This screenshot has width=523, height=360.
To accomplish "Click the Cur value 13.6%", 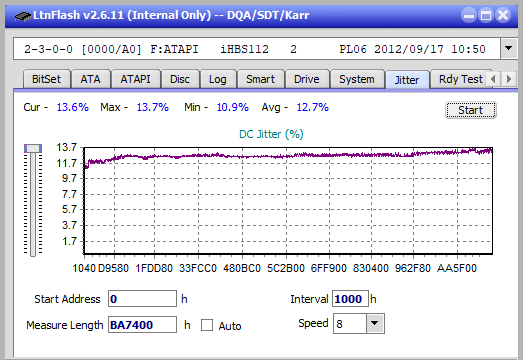I will (73, 107).
